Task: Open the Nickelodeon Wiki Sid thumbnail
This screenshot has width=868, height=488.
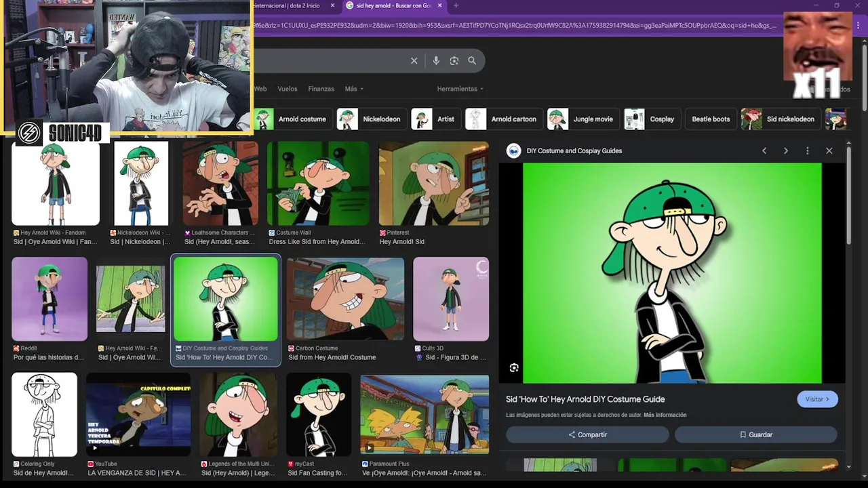Action: 140,183
